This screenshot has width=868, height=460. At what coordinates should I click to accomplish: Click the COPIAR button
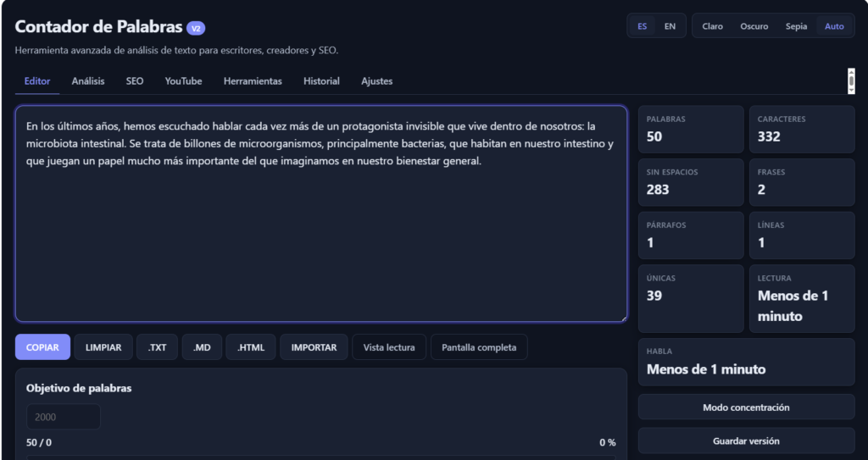click(42, 347)
